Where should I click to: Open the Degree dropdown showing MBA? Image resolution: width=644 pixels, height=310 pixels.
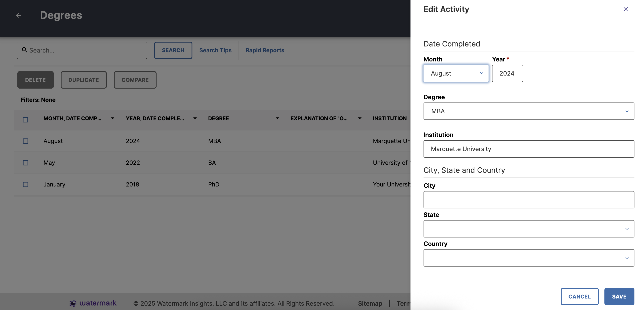(x=529, y=111)
